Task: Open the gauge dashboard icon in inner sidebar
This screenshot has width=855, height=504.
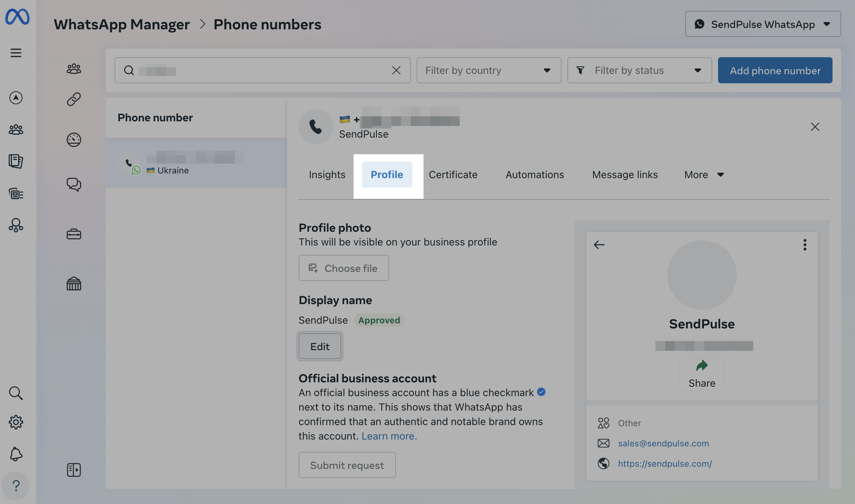Action: (x=74, y=140)
